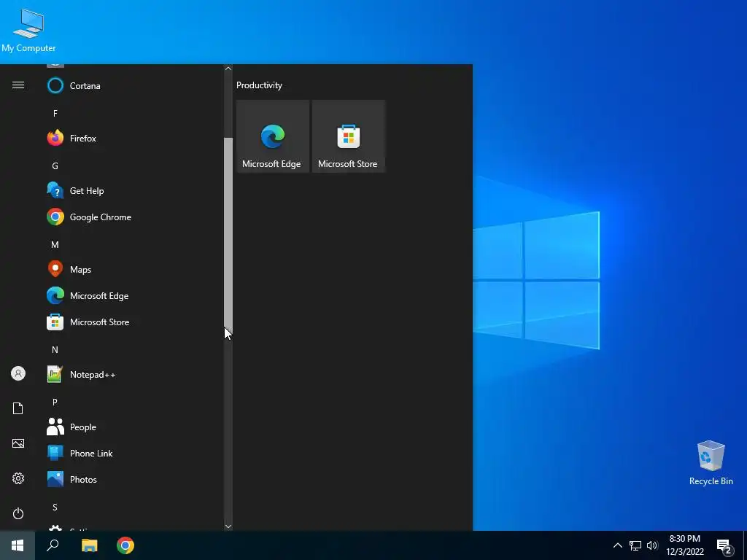The height and width of the screenshot is (560, 747).
Task: Open Get Help app
Action: (x=133, y=190)
